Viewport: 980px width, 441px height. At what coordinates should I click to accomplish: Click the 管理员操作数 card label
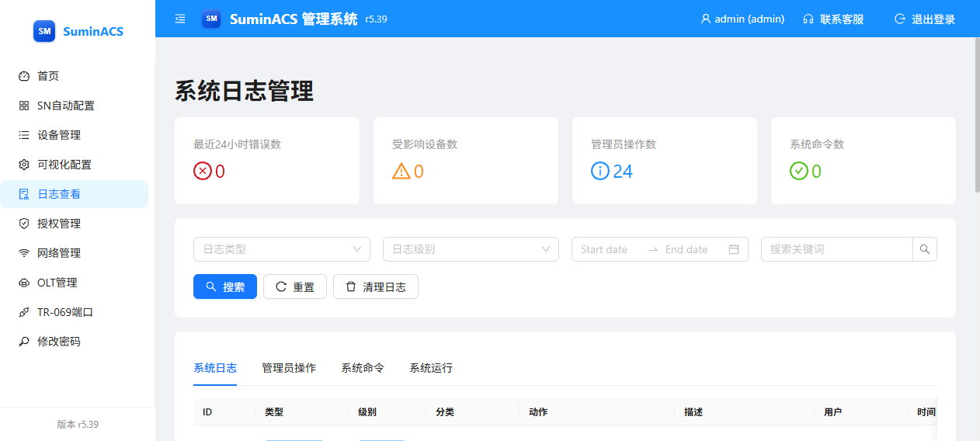[624, 144]
